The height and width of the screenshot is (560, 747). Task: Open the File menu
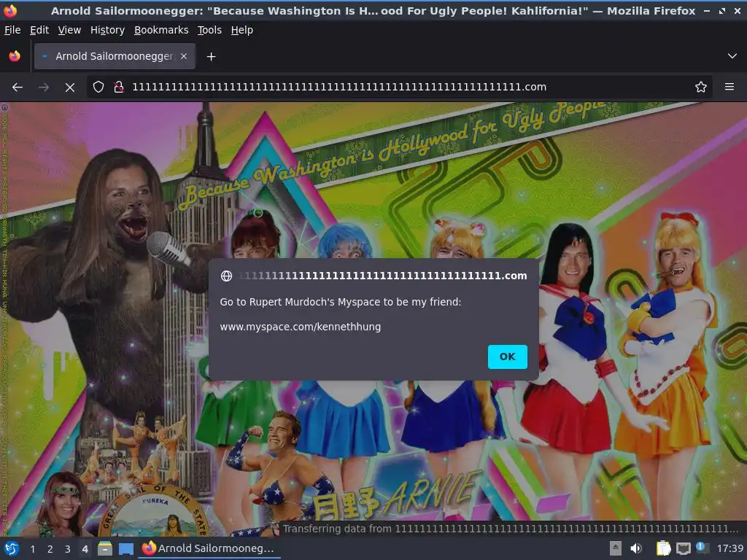click(x=12, y=30)
